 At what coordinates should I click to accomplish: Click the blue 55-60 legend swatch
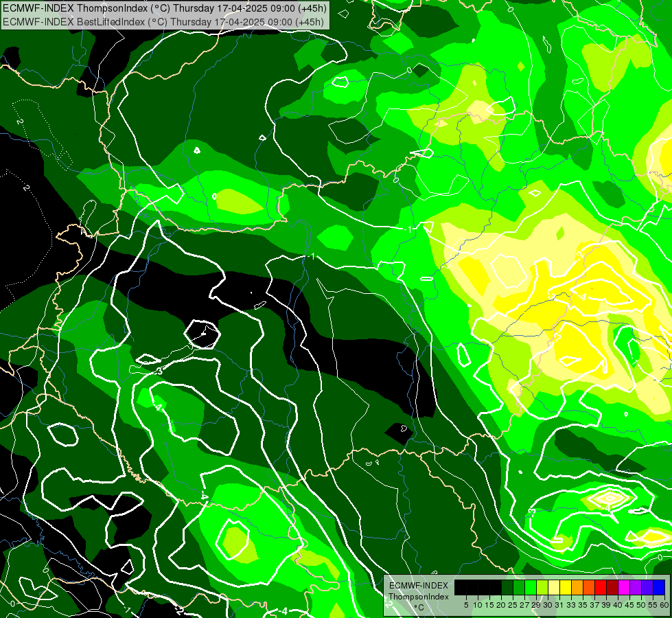pos(659,587)
